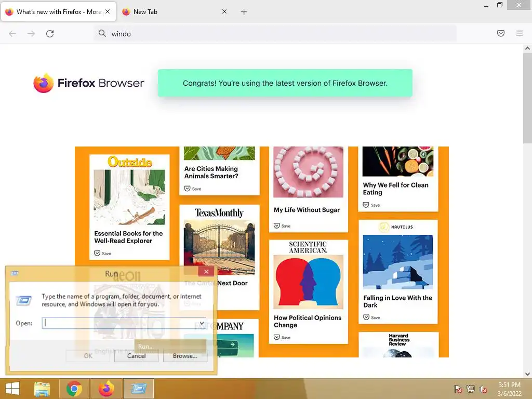This screenshot has height=399, width=532.
Task: Click the Outside magazine waterfall illustration
Action: click(x=129, y=197)
